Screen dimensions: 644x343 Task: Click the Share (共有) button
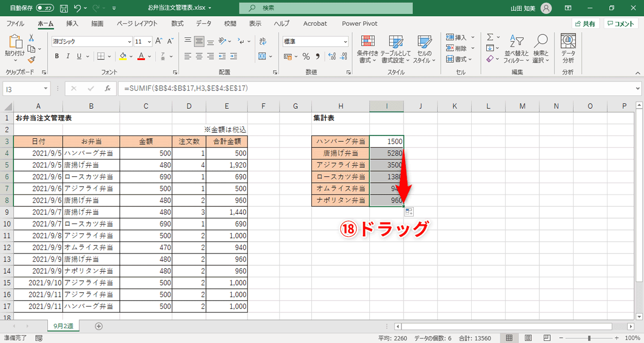click(585, 24)
